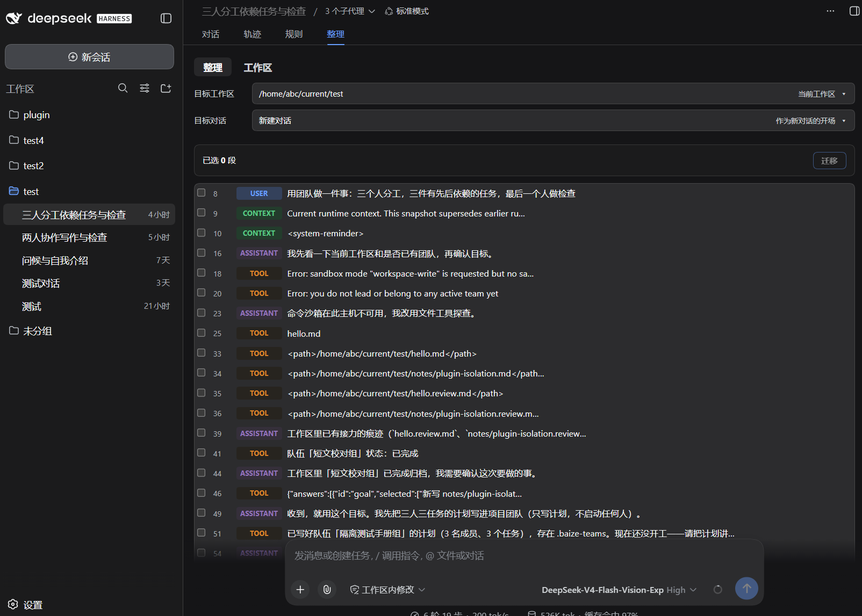Send message with the arrow button
The image size is (862, 616).
pos(746,589)
